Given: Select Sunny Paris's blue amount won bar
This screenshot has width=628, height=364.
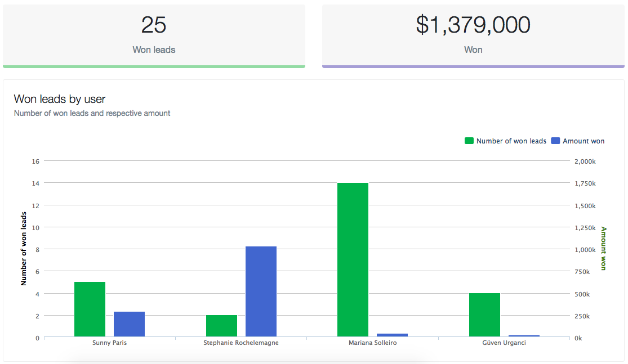Looking at the screenshot, I should 129,324.
